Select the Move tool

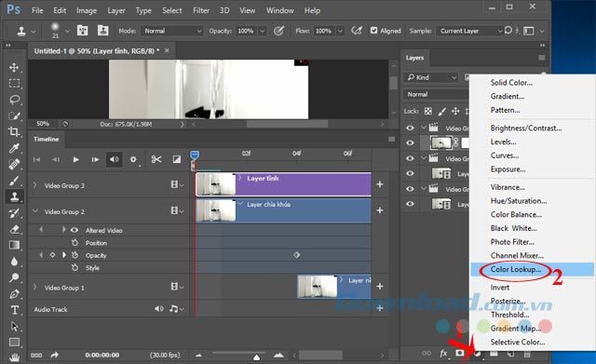pyautogui.click(x=14, y=67)
